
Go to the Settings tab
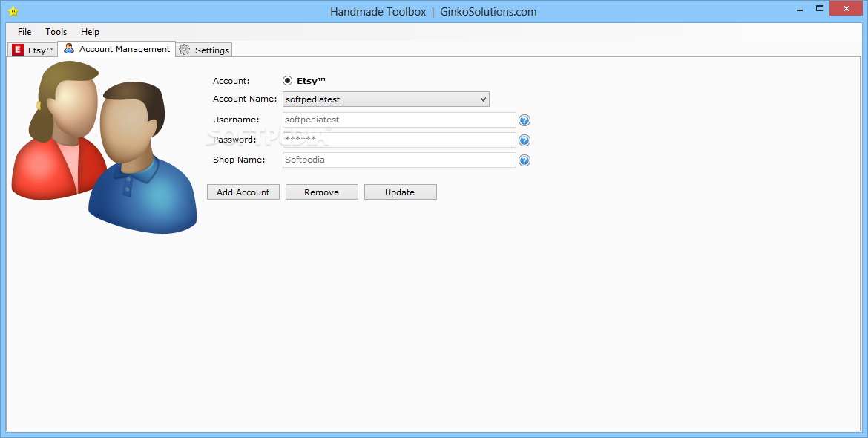coord(204,50)
